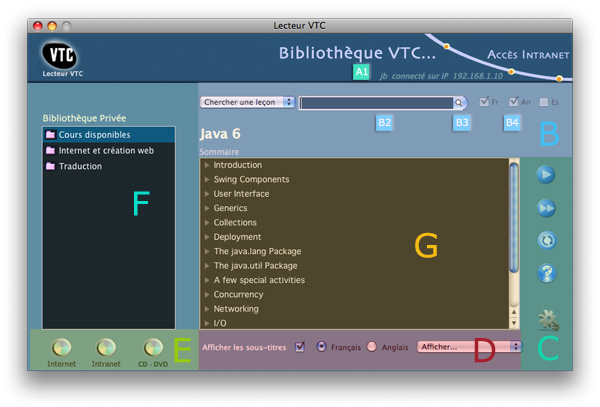Click the Sommaire heading
The image size is (600, 407).
pyautogui.click(x=219, y=152)
